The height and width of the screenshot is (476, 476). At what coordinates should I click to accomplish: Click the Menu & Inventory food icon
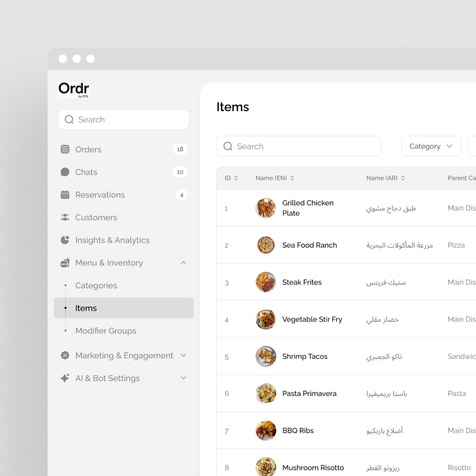[65, 263]
